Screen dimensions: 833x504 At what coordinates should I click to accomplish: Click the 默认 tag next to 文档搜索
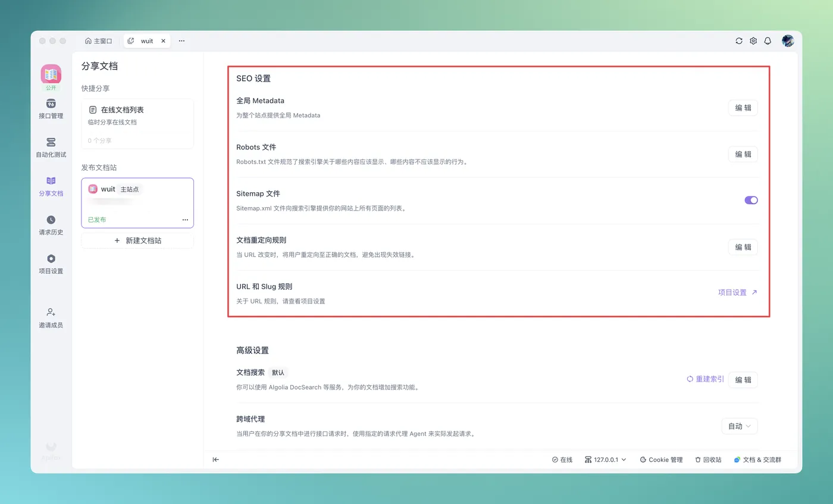click(x=278, y=373)
